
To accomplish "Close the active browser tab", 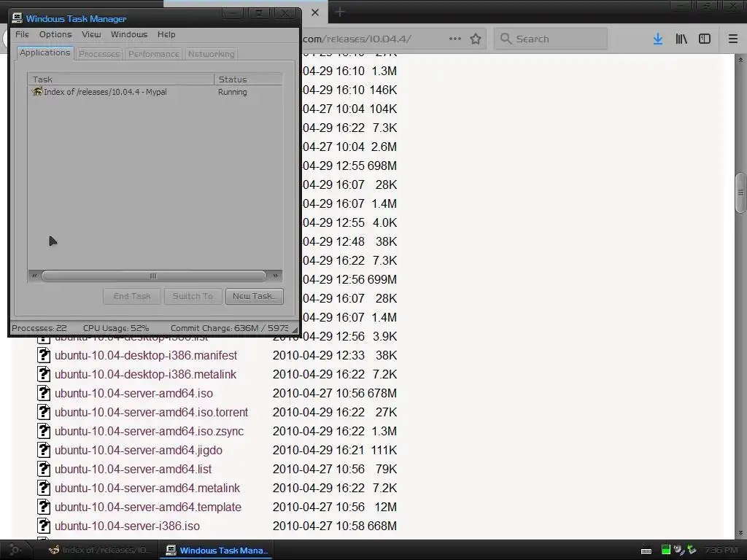I will pos(315,13).
